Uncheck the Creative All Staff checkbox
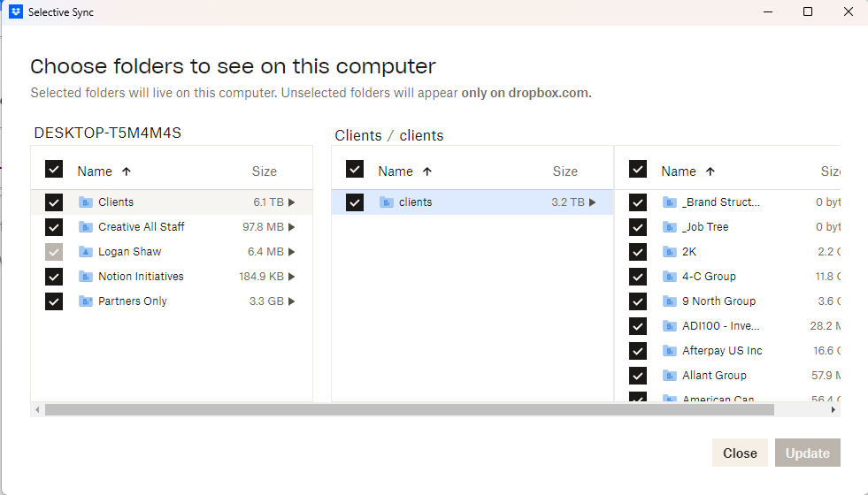Image resolution: width=868 pixels, height=495 pixels. pyautogui.click(x=54, y=227)
